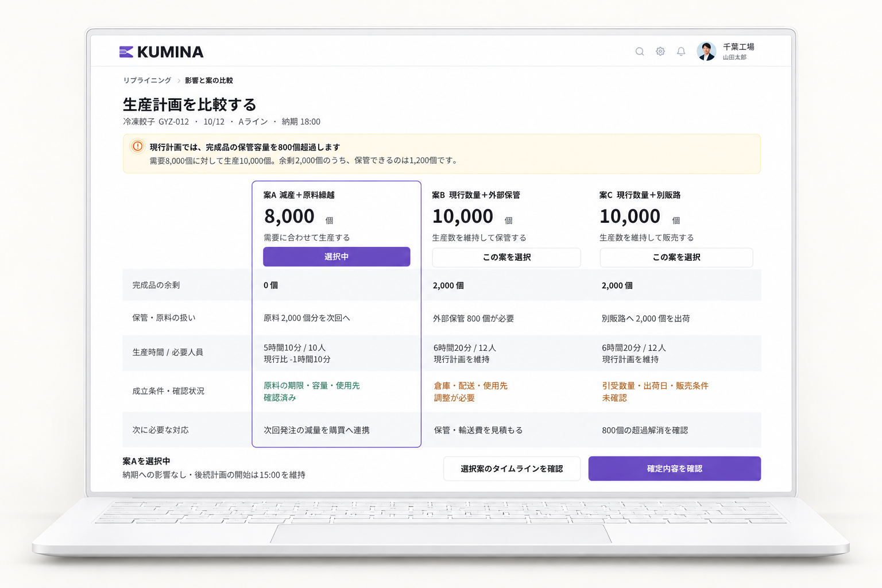Open settings gear icon

[x=660, y=52]
